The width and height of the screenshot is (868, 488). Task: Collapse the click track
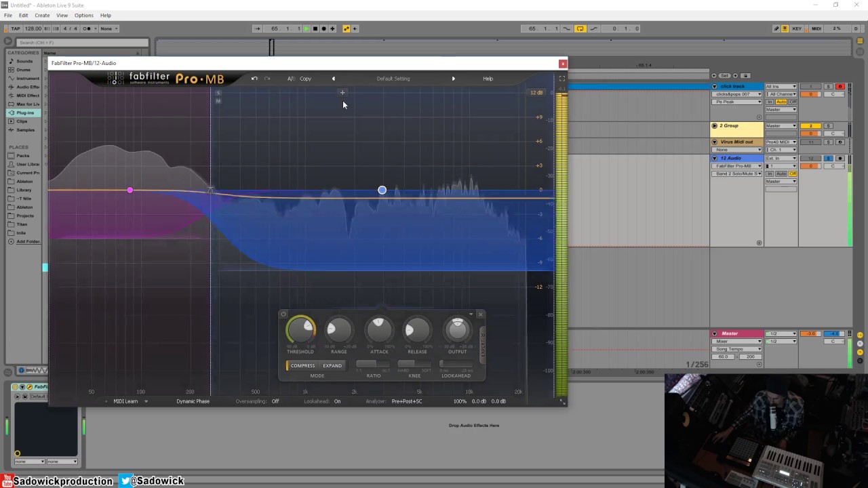point(714,87)
